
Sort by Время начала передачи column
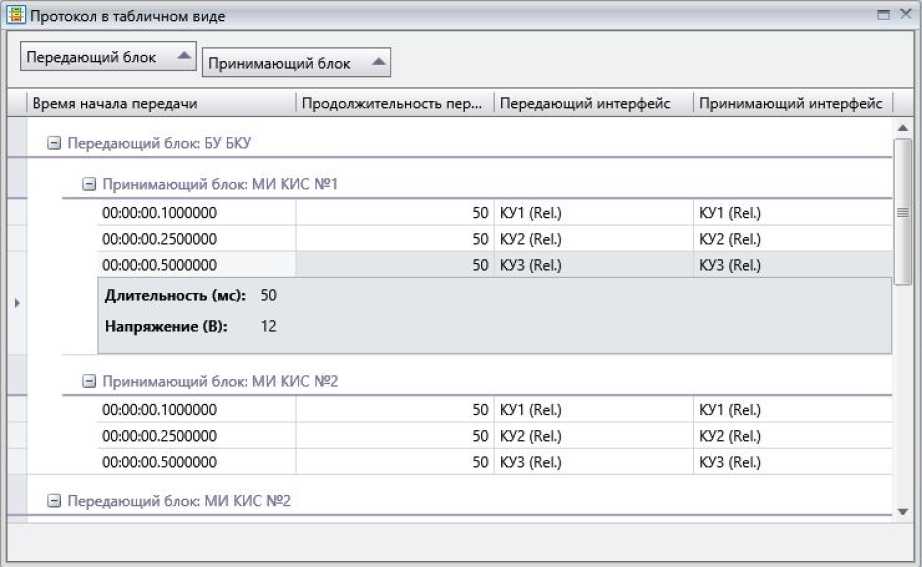[x=161, y=104]
